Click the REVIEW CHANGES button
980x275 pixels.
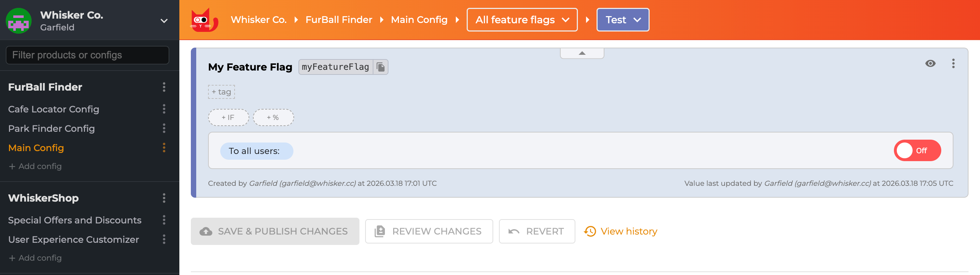click(x=429, y=231)
